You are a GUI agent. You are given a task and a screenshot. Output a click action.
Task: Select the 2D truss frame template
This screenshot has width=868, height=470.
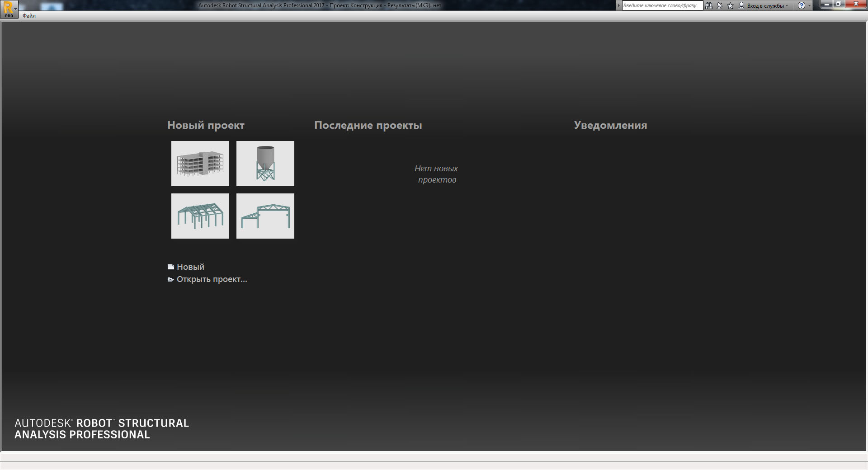point(265,216)
